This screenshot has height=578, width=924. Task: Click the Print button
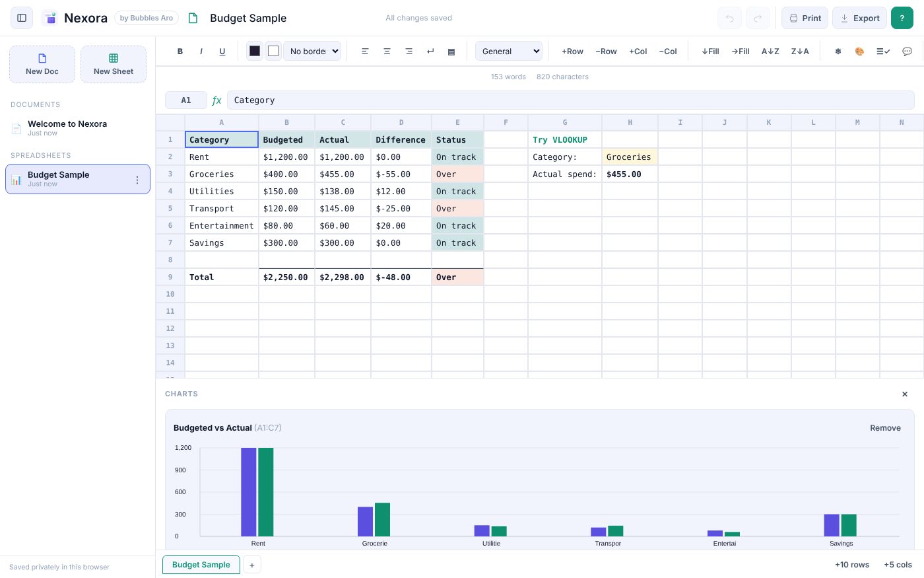[805, 18]
